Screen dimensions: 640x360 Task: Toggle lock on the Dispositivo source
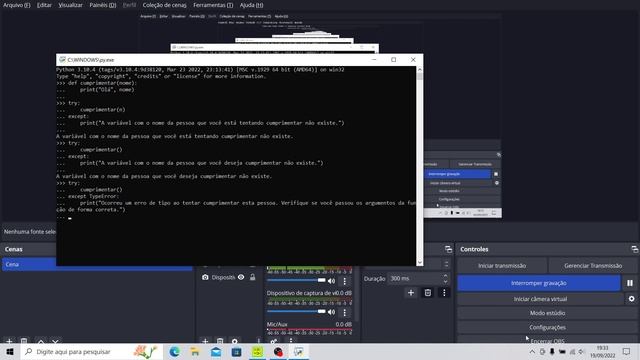pyautogui.click(x=253, y=277)
